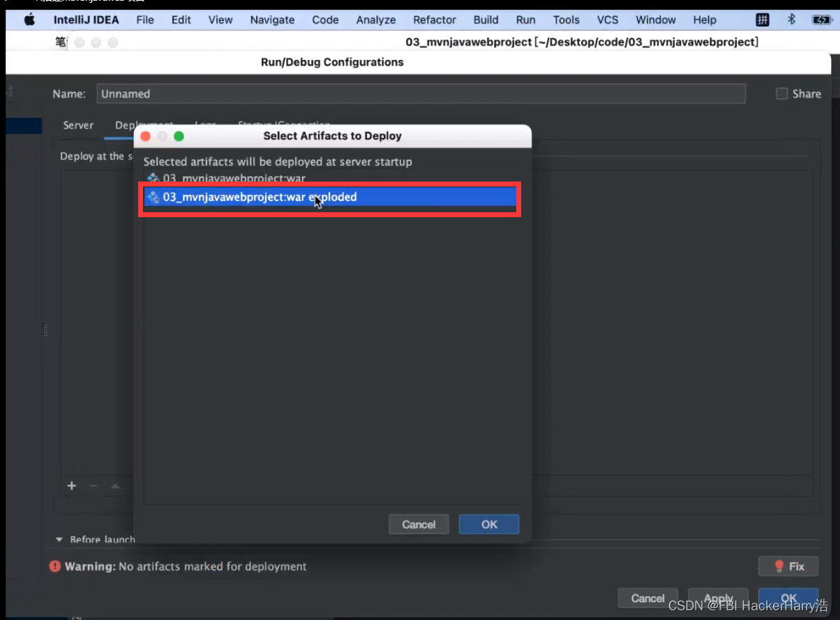Click the input method icon in menu bar
The height and width of the screenshot is (620, 840).
coord(763,20)
